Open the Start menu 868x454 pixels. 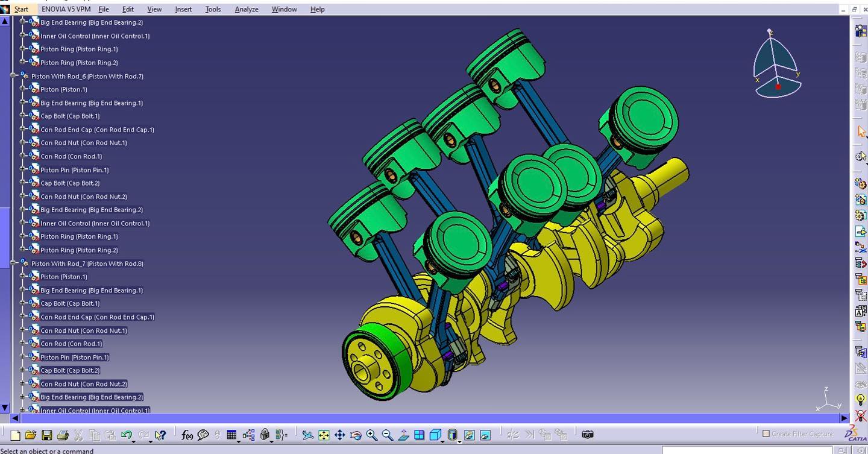[21, 9]
